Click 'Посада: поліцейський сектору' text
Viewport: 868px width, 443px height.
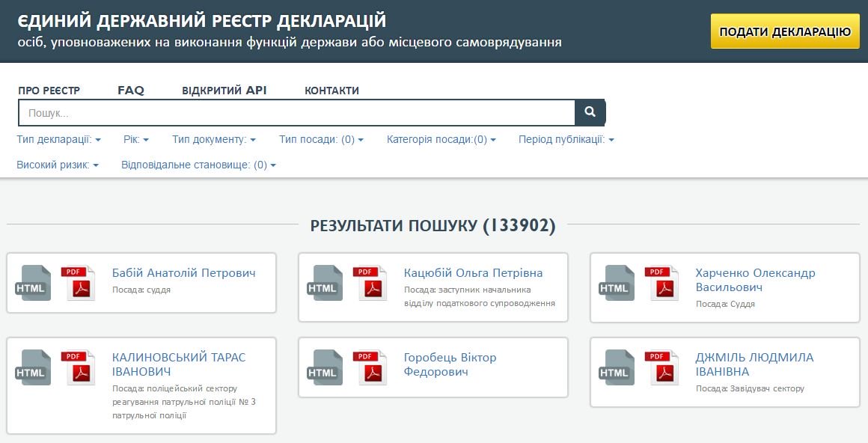click(175, 388)
